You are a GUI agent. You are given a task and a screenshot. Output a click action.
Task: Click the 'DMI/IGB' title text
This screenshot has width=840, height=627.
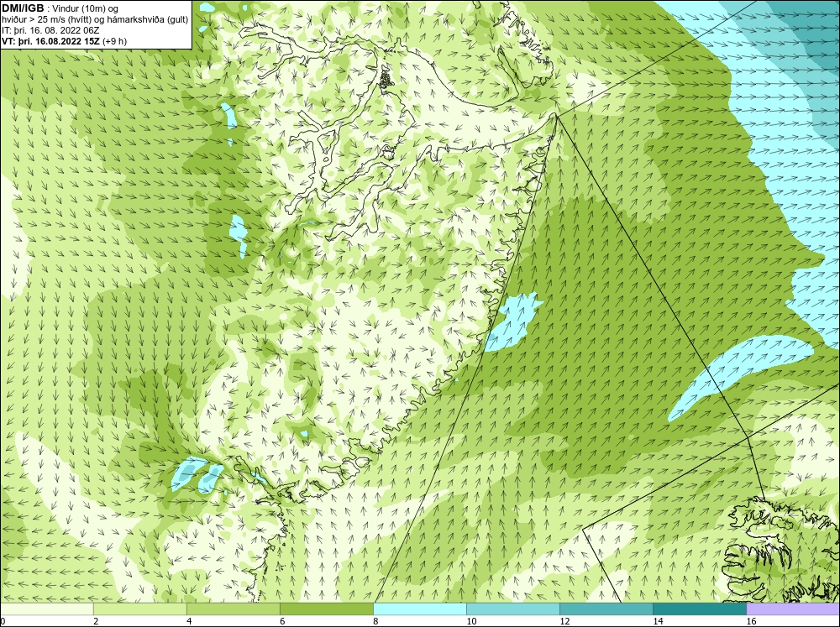coord(23,8)
